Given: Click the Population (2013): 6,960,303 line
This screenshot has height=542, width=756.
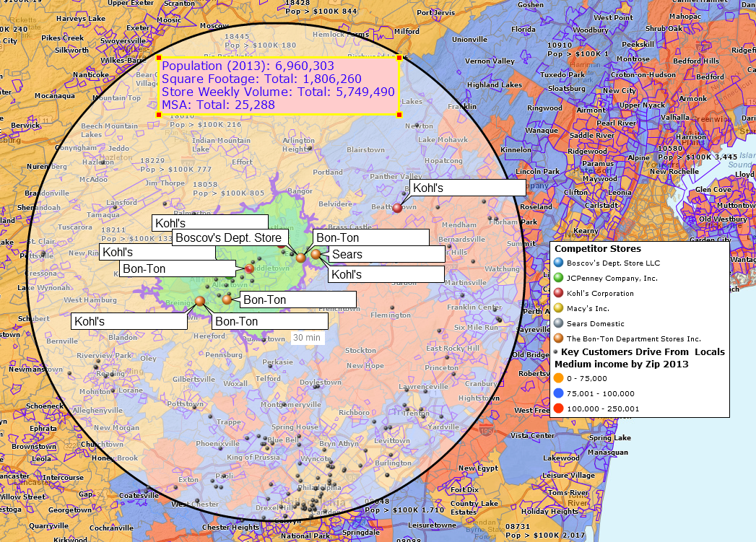Looking at the screenshot, I should [x=248, y=66].
